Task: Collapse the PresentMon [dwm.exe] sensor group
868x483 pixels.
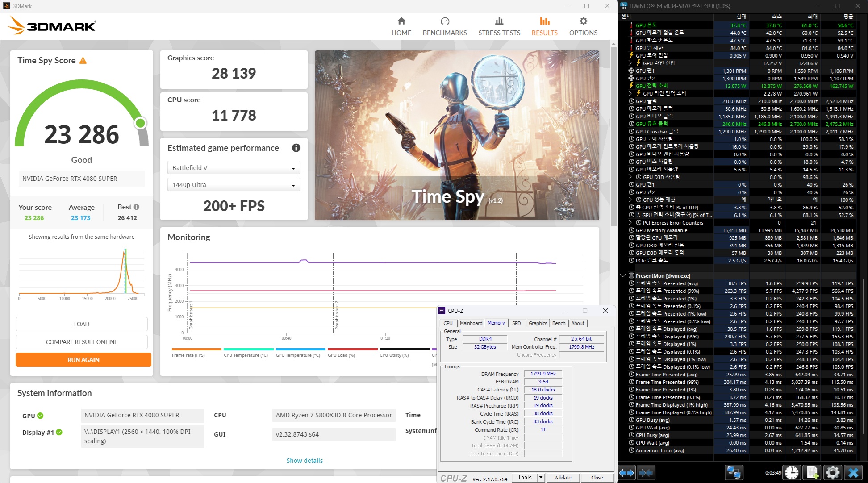Action: 623,276
